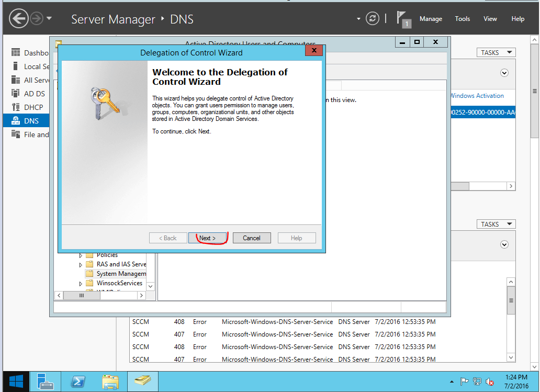Select the highlighted 00252-90000 activation row
Image resolution: width=540 pixels, height=392 pixels.
click(483, 113)
